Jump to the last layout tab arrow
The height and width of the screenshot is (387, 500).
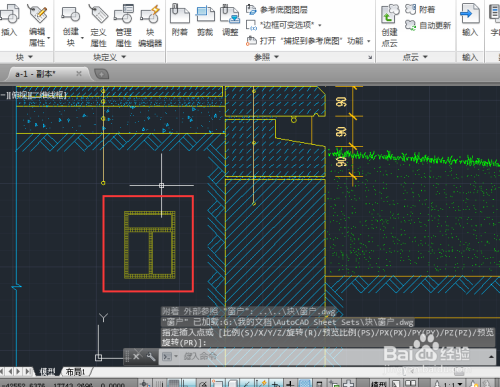pyautogui.click(x=28, y=371)
